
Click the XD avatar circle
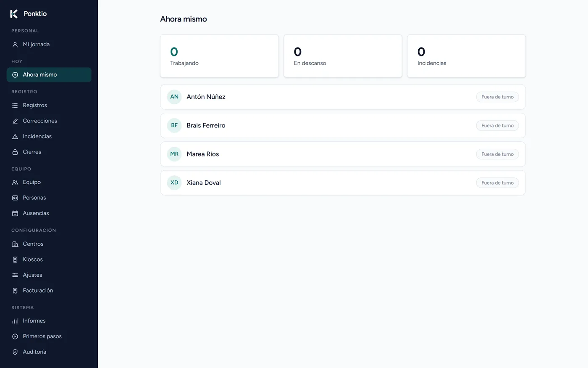tap(174, 183)
